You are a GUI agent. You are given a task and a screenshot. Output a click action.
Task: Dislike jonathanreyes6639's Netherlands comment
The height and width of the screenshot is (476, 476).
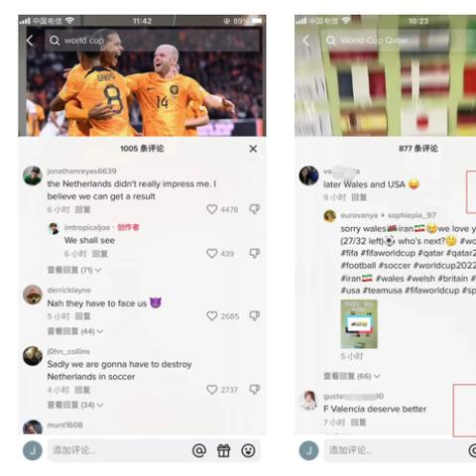pos(254,209)
